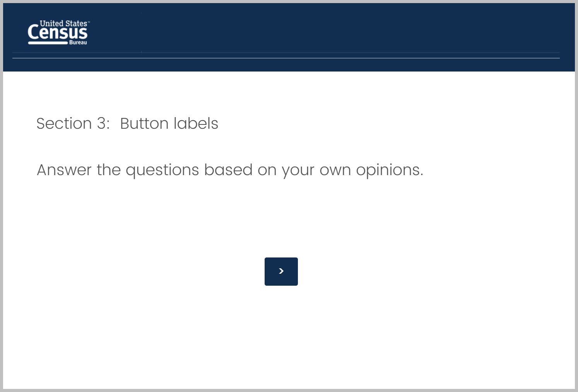Image resolution: width=578 pixels, height=392 pixels.
Task: Click the word "based" in the instruction sentence
Action: click(228, 170)
